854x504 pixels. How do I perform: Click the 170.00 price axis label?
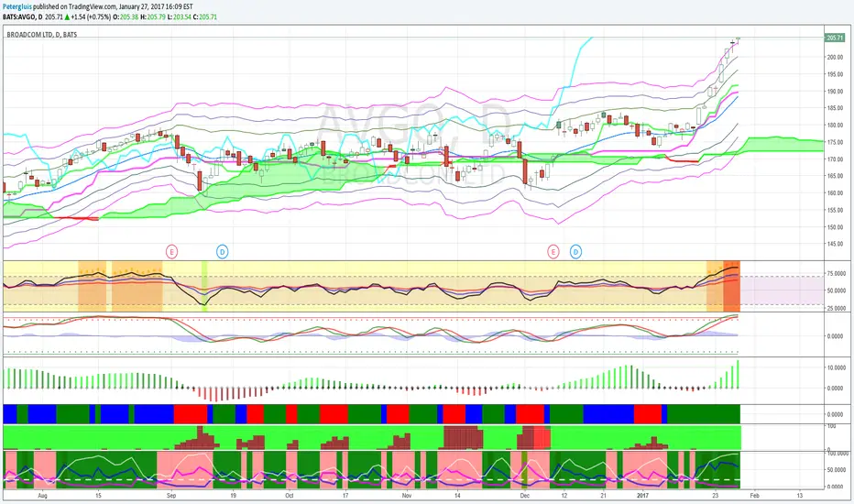click(835, 159)
